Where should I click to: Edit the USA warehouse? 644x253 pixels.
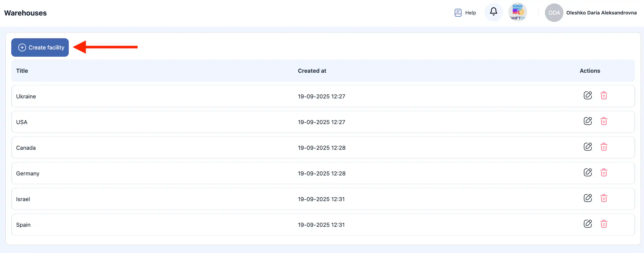coord(588,121)
